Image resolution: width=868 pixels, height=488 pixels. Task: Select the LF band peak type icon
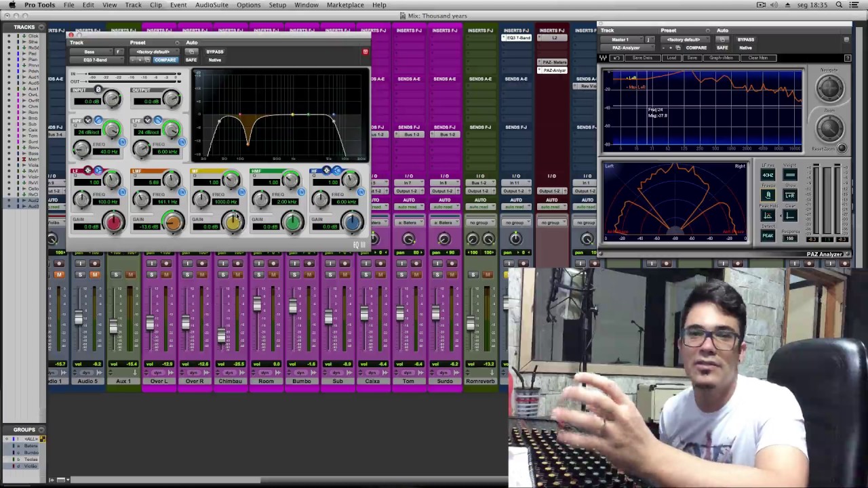click(87, 170)
